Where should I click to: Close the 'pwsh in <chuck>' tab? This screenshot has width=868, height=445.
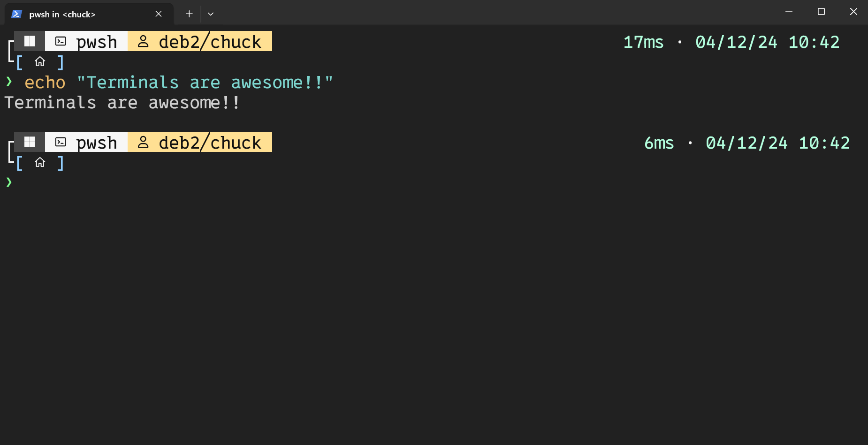(159, 14)
